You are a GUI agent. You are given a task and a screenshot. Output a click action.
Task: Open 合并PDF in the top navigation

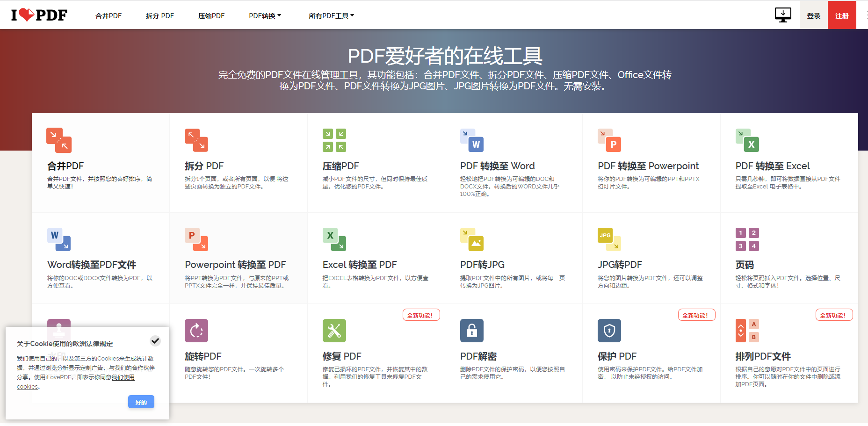pyautogui.click(x=108, y=15)
